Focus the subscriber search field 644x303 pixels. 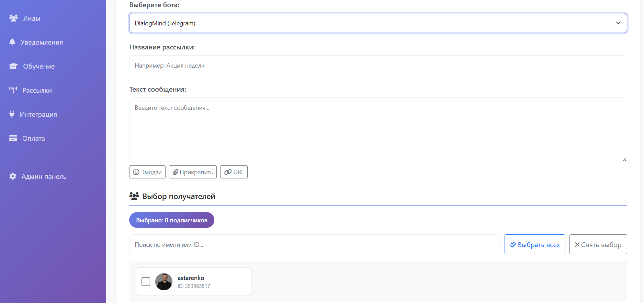(x=314, y=244)
